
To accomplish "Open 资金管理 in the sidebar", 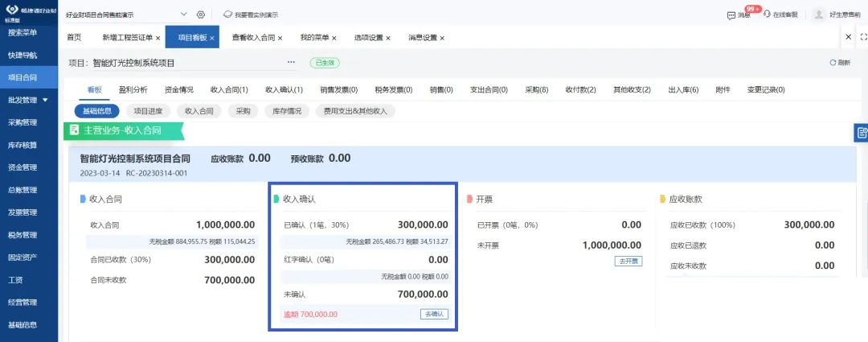I will pos(29,167).
